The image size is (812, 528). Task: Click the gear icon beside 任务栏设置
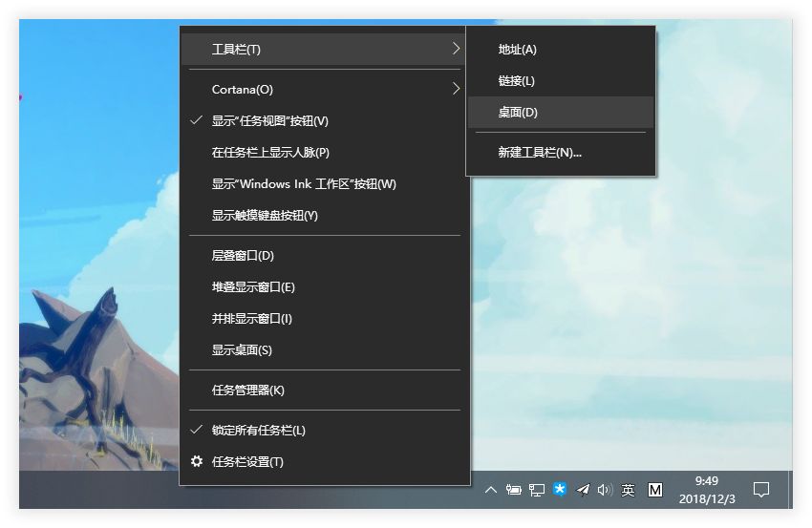196,461
